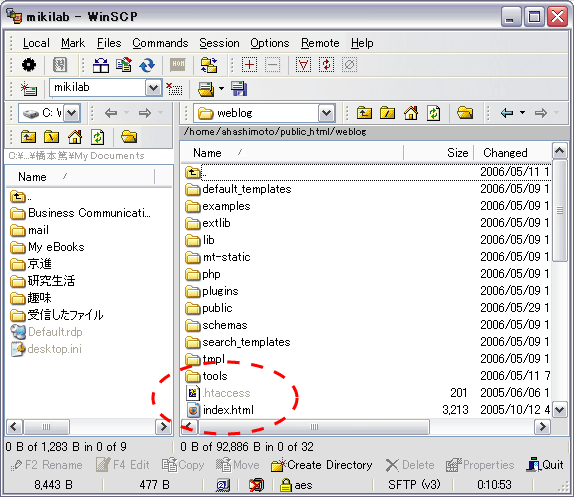The height and width of the screenshot is (497, 574).
Task: Select the My eBooks local folder
Action: tap(47, 247)
